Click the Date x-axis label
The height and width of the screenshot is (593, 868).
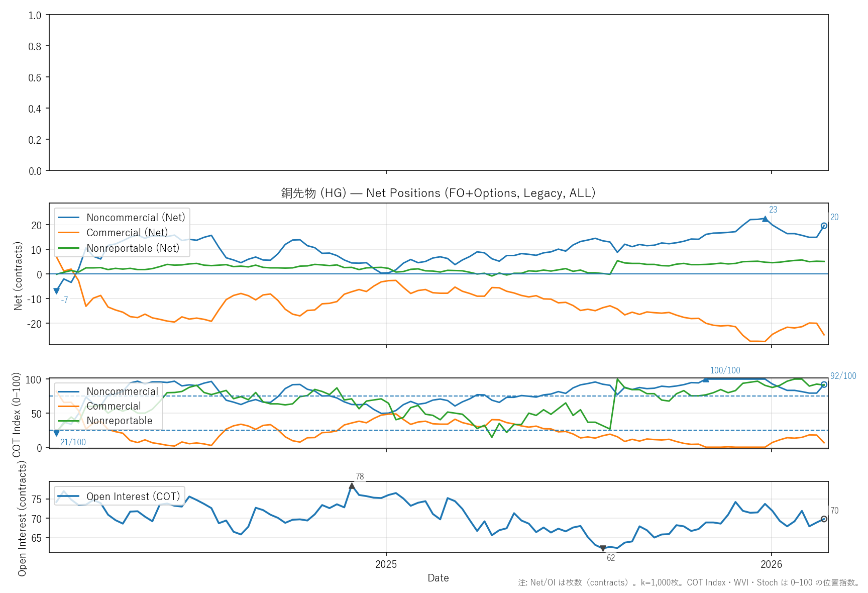point(438,578)
